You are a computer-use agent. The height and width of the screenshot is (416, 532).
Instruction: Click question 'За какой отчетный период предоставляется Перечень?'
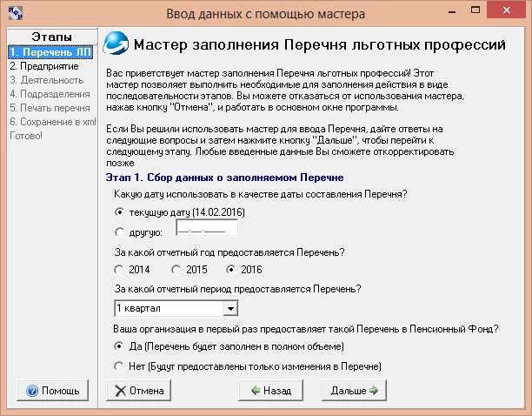[x=237, y=289]
